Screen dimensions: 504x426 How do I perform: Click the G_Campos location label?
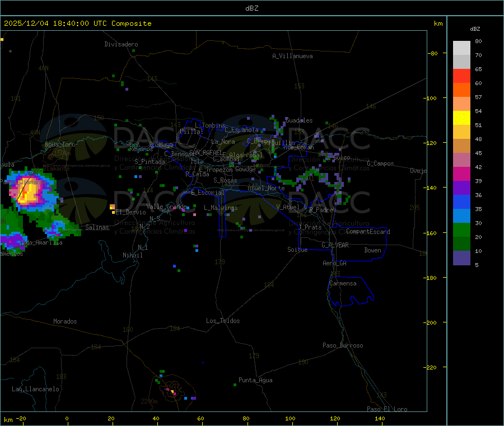380,163
